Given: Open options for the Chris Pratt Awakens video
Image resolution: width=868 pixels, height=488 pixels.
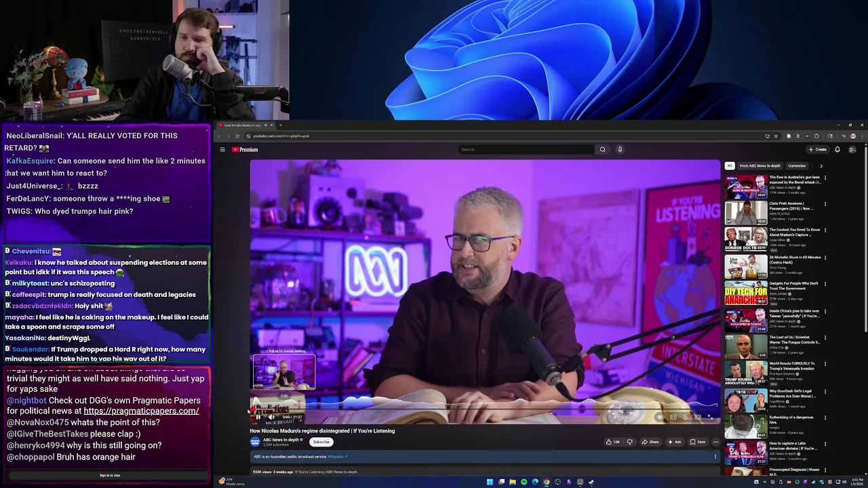Looking at the screenshot, I should [825, 204].
